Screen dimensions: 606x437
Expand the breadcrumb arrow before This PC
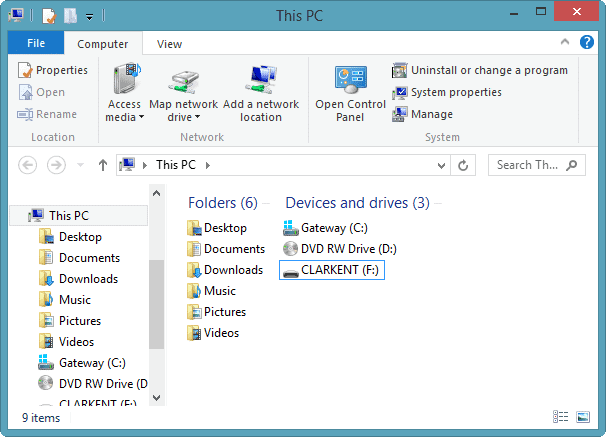coord(145,165)
